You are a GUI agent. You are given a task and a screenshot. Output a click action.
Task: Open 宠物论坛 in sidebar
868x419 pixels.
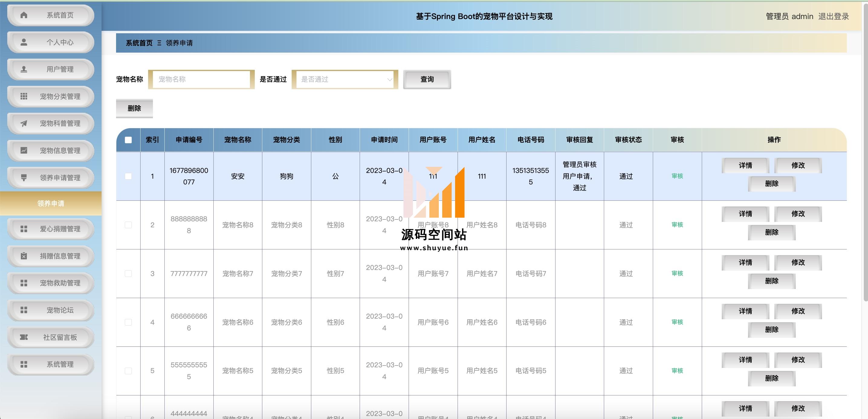pos(50,310)
